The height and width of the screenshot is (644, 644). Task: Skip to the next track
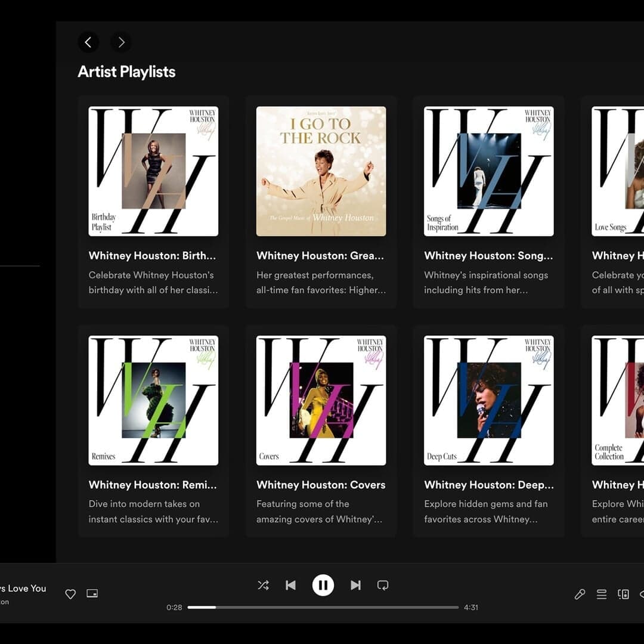point(355,585)
